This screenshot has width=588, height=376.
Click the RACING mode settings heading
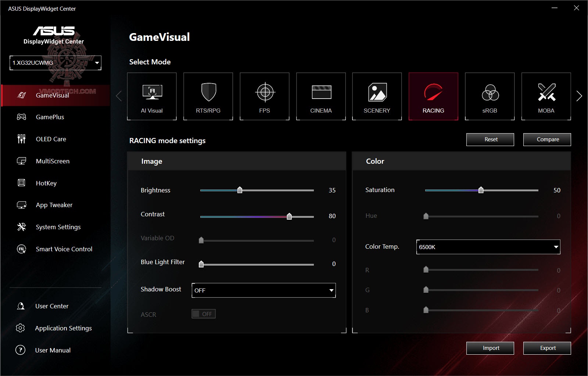coord(168,141)
